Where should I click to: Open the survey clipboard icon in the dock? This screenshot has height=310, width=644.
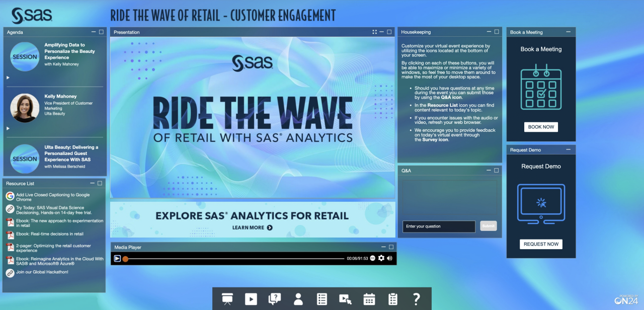[x=393, y=299]
